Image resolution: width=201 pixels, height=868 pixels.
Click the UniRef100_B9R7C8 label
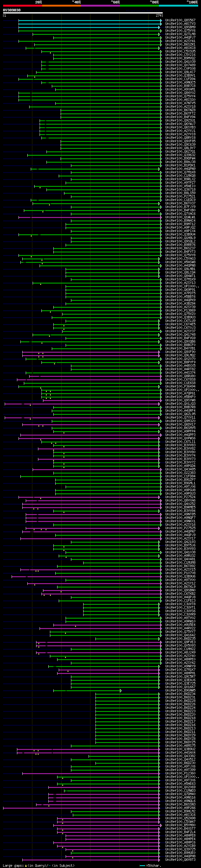tap(180, 86)
